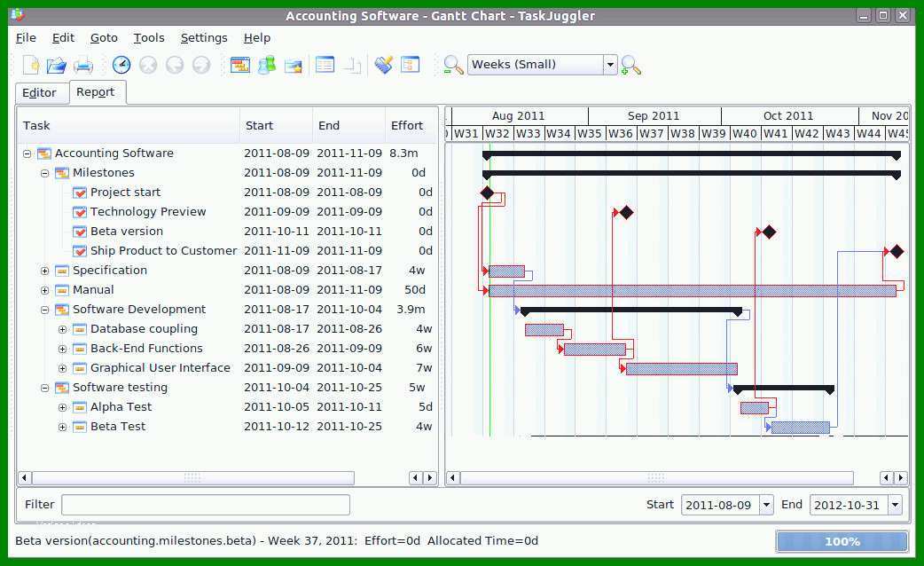Click the brush cleanup toolbar icon

point(384,65)
